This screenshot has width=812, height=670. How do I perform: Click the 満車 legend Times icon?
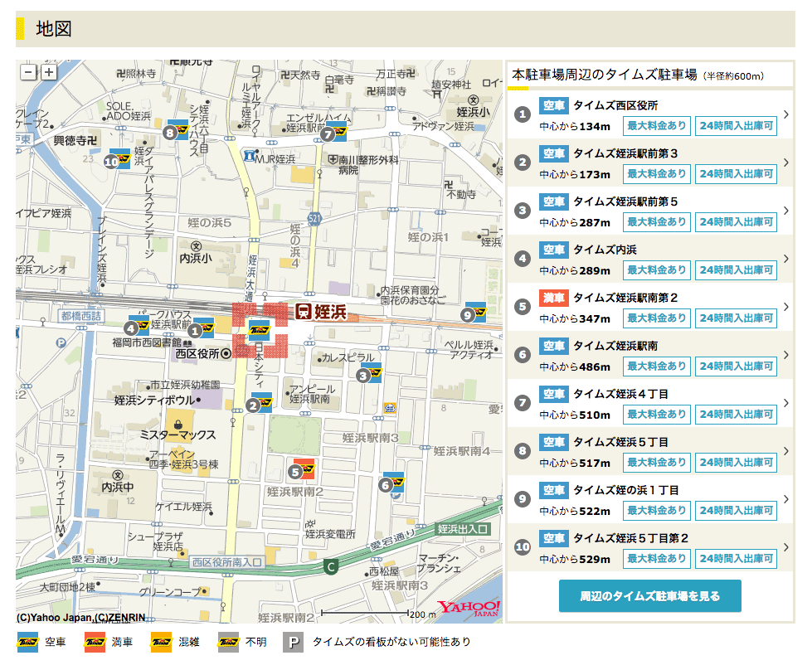point(95,642)
